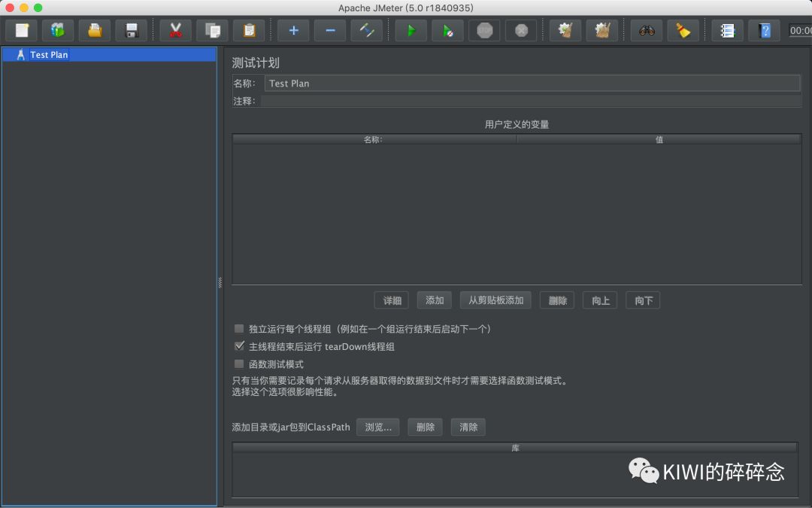
Task: Toggle selected elements enable state icon
Action: coord(367,31)
